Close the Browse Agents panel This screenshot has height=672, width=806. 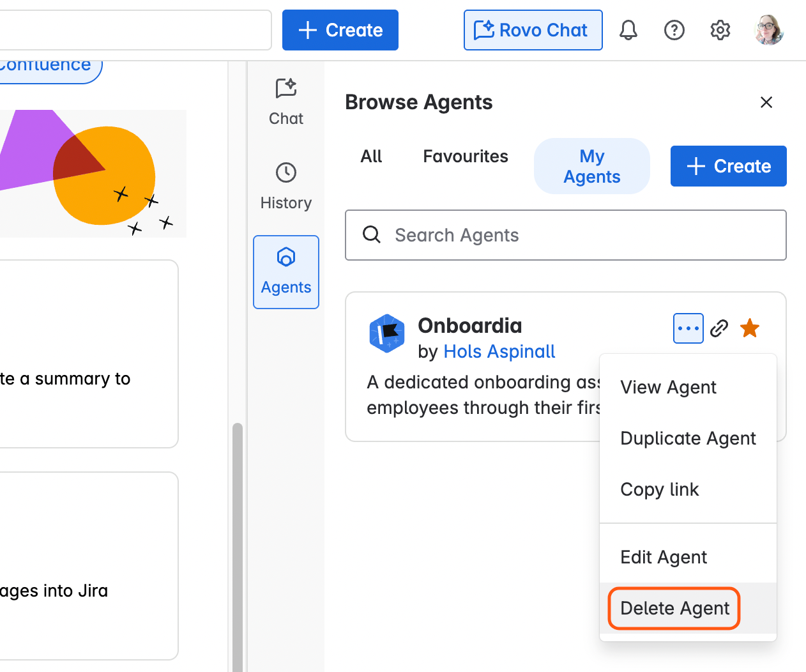pos(766,102)
